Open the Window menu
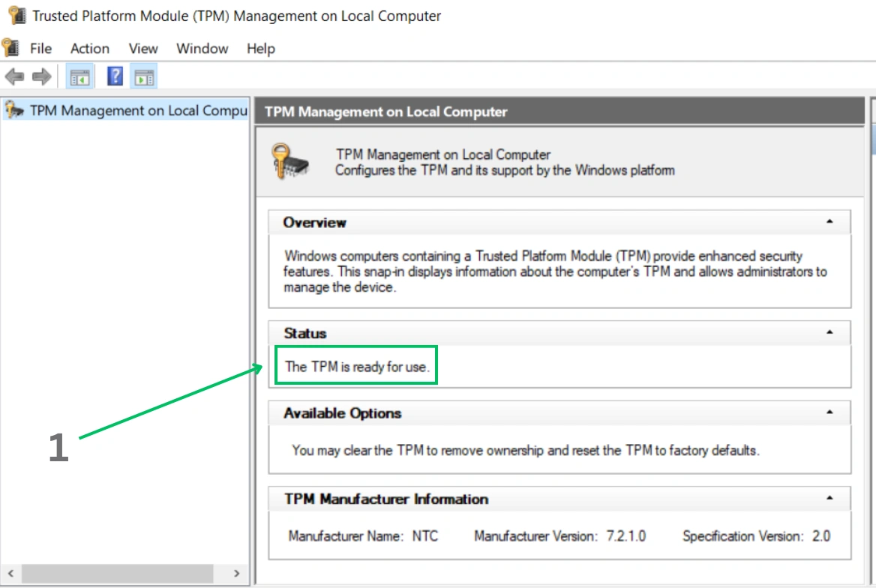The image size is (876, 588). [201, 48]
